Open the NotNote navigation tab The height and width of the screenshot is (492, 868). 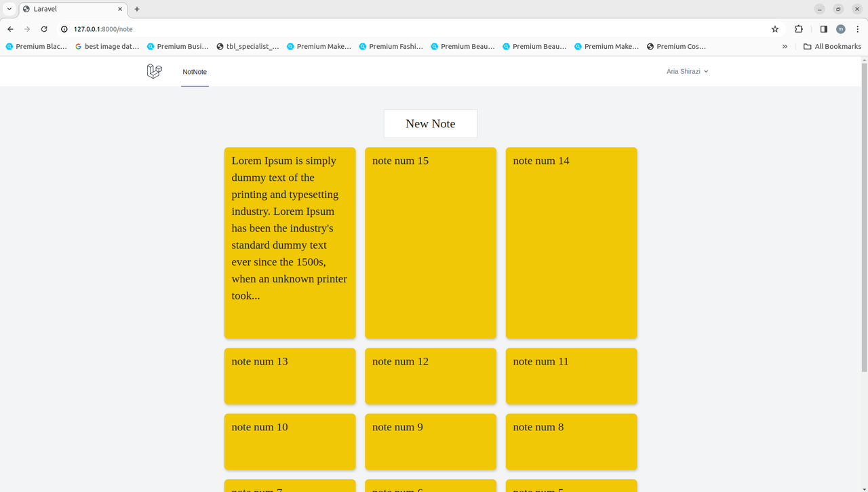[x=195, y=72]
